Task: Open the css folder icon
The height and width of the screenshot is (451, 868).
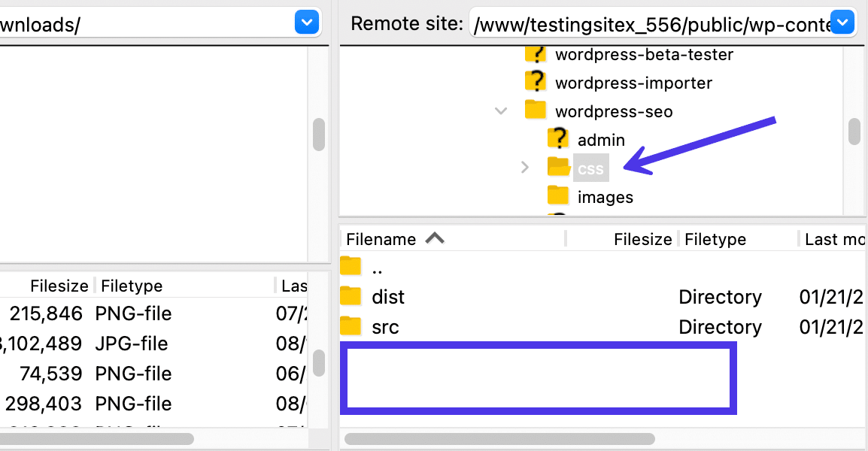Action: [558, 167]
